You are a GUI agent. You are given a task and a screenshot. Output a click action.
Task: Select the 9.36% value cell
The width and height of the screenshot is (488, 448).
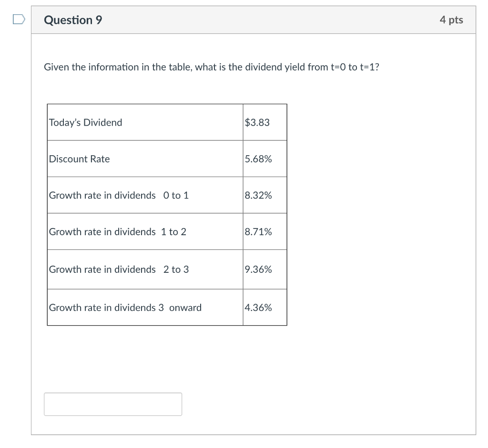pyautogui.click(x=258, y=269)
